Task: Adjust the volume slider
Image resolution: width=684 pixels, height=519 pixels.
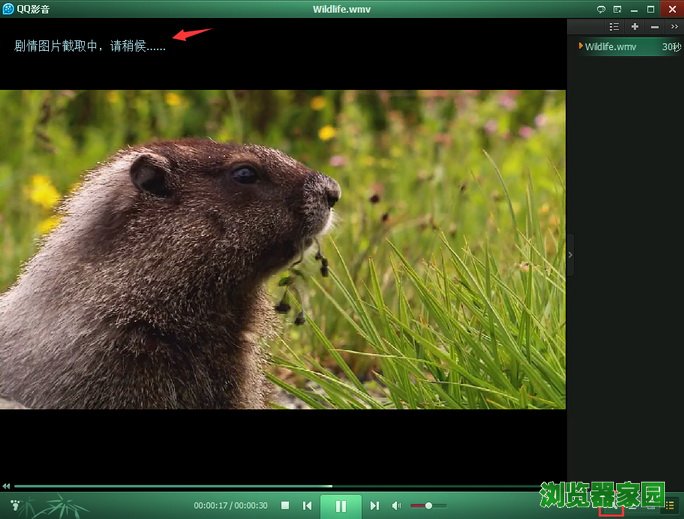Action: 428,506
